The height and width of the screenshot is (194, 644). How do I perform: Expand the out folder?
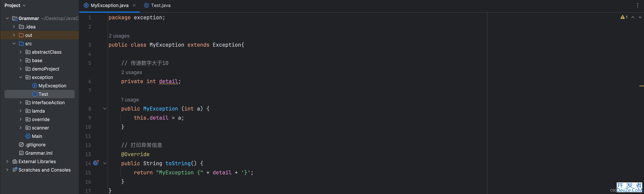(x=14, y=35)
